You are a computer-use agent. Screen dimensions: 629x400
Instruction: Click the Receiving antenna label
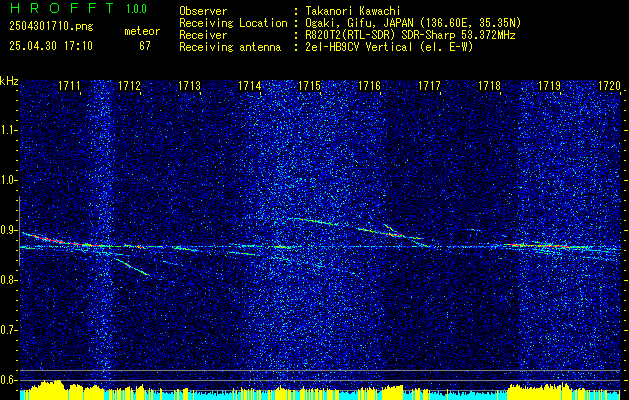point(230,47)
